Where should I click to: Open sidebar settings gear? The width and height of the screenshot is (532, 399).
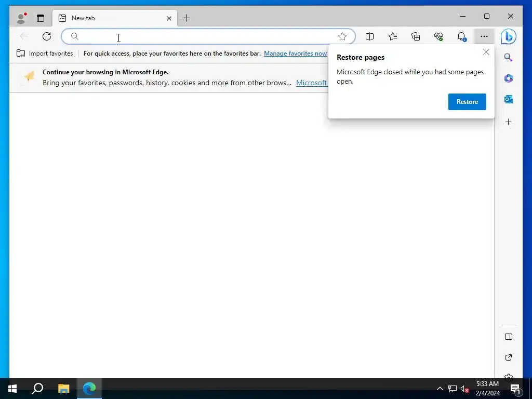click(x=508, y=376)
